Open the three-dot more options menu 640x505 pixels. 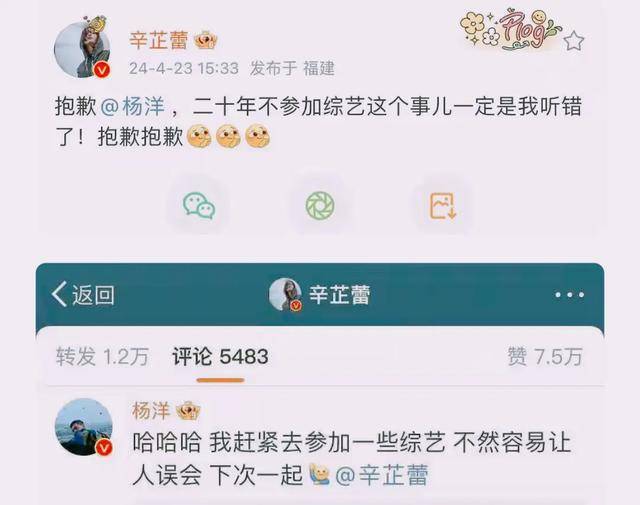click(x=569, y=295)
